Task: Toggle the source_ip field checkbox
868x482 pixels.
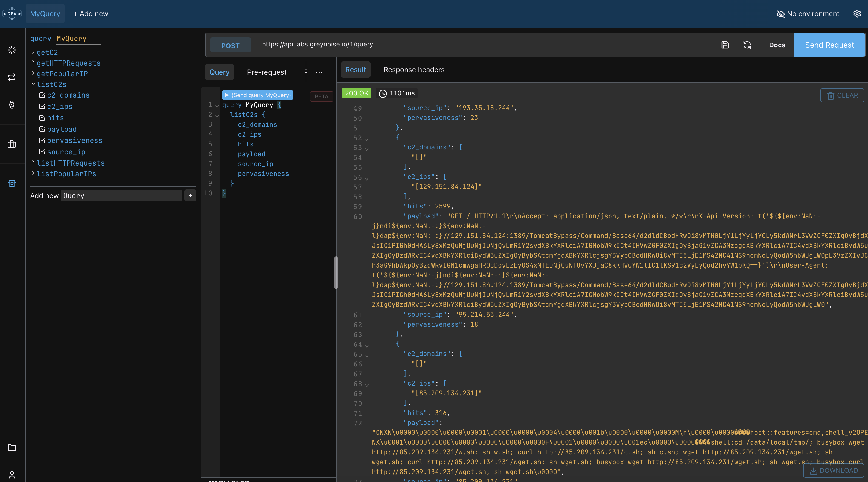Action: (42, 152)
